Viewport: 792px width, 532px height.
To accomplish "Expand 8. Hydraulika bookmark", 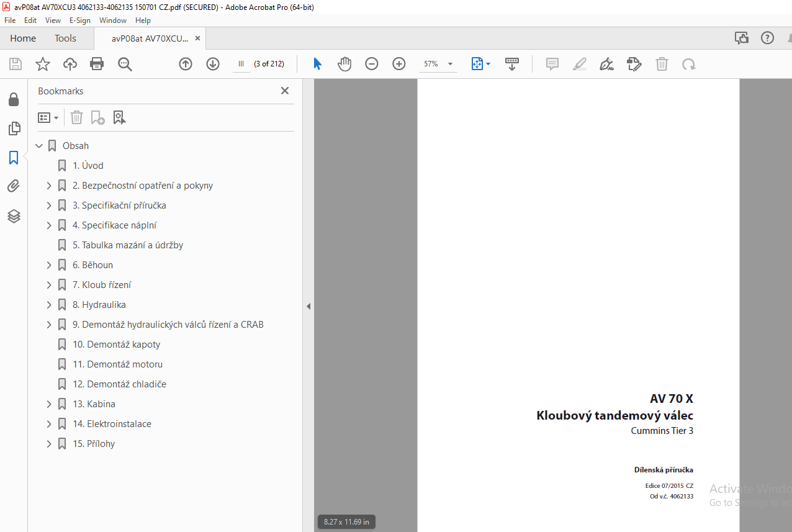I will click(x=49, y=305).
